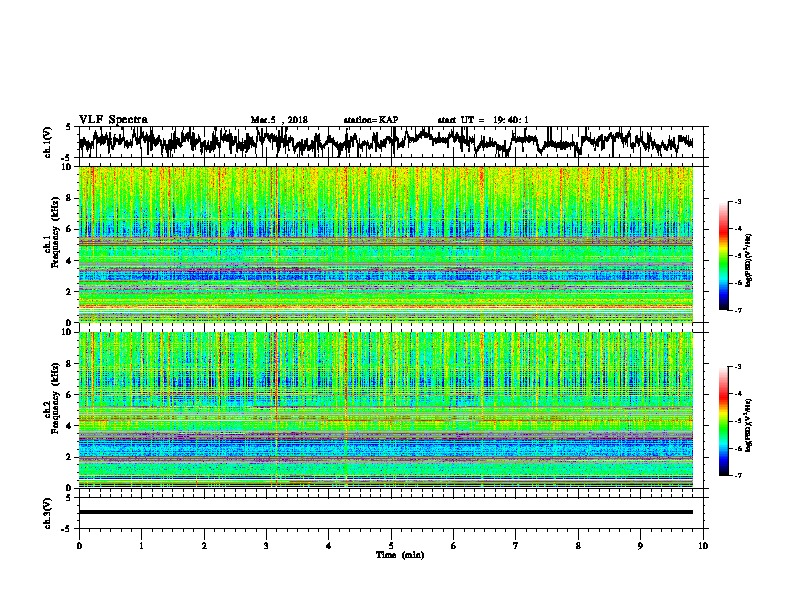The height and width of the screenshot is (612, 792).
Task: Click the "5" tick on ch.1(V) axis
Action: (x=68, y=127)
